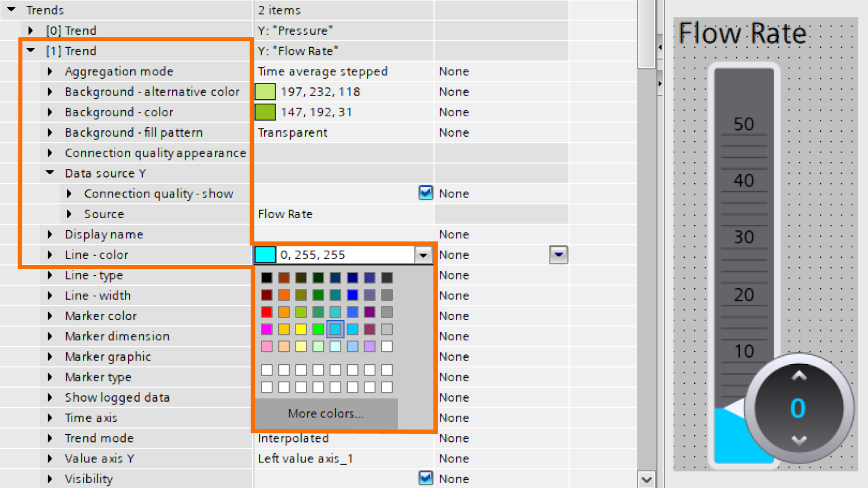
Task: Click Background - alternative color swatch 197, 232, 118
Action: point(265,92)
